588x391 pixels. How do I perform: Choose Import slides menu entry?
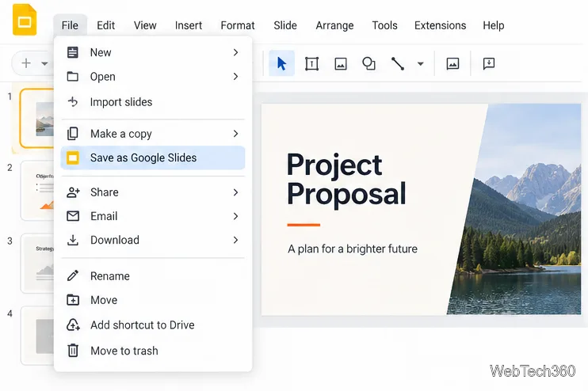(x=153, y=101)
